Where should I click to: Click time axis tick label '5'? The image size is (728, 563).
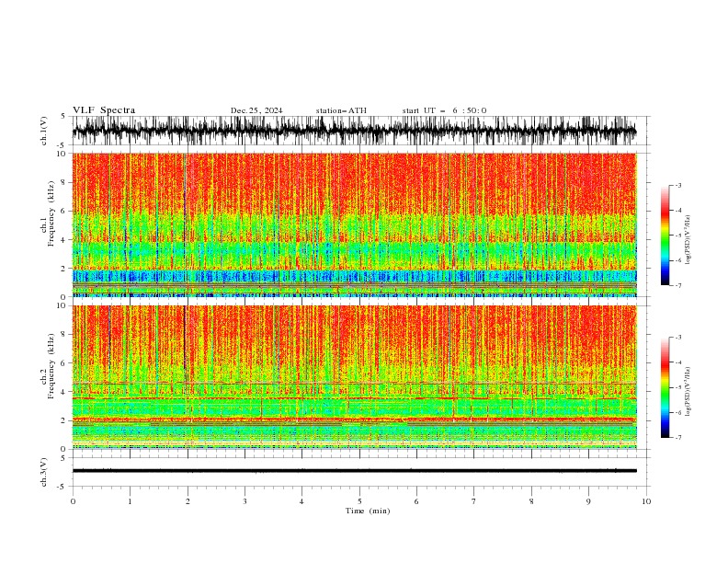pos(359,501)
